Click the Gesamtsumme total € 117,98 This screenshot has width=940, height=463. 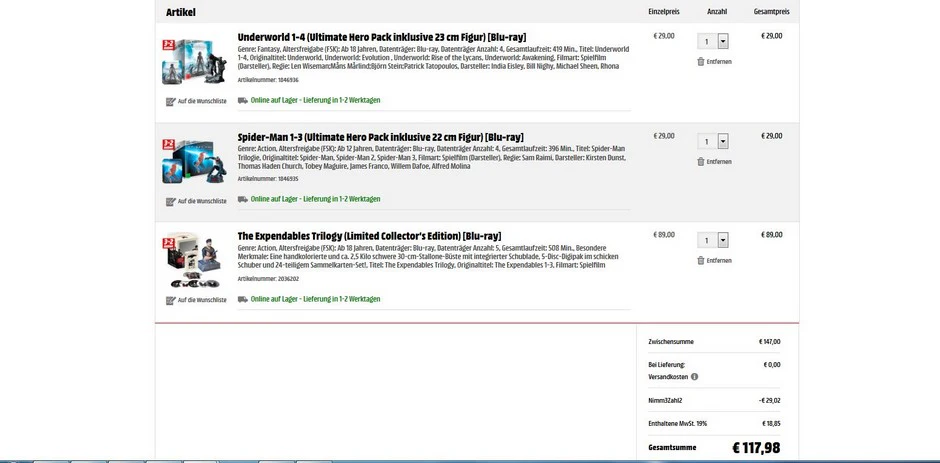(x=757, y=447)
